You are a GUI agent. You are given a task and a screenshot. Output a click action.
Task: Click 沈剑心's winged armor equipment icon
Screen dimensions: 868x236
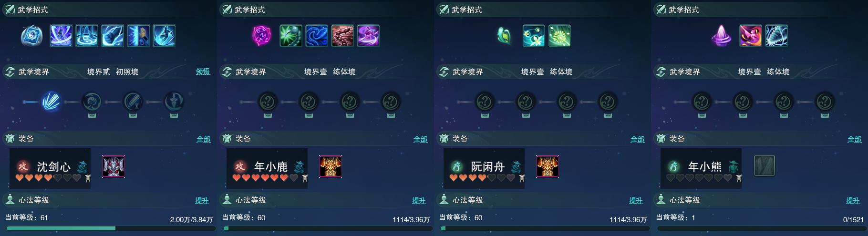tap(114, 166)
